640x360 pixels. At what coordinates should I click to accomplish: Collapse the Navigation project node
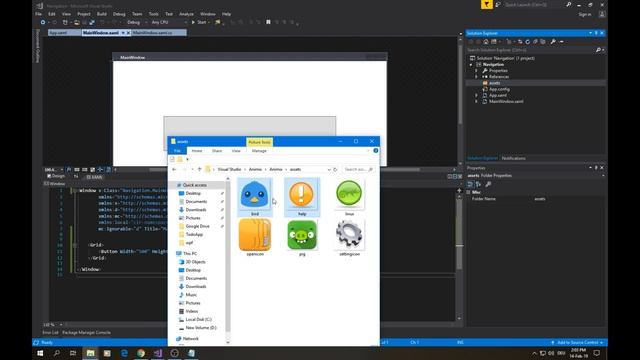coord(471,64)
